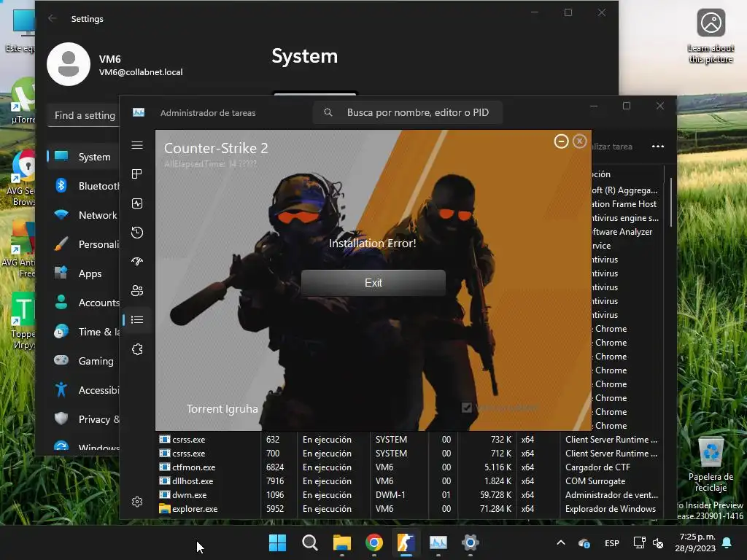The image size is (747, 560).
Task: Open the network display icon in the system tray
Action: (639, 542)
